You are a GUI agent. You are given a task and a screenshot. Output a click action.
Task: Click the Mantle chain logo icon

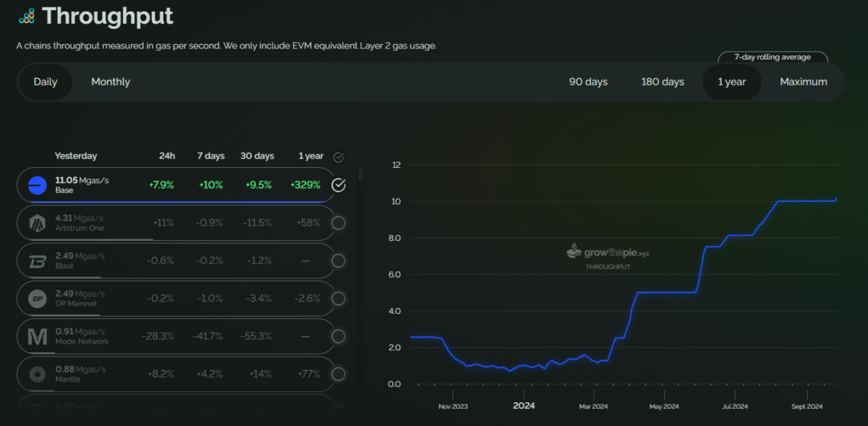click(38, 374)
